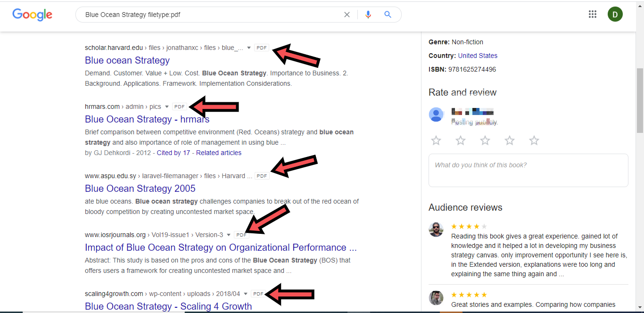Viewport: 644px width, 313px height.
Task: Click the ISBN 9781625274496 text
Action: coord(462,69)
